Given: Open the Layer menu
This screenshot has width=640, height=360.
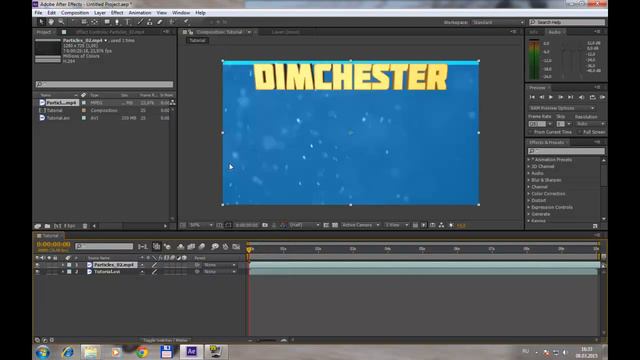Looking at the screenshot, I should 100,13.
